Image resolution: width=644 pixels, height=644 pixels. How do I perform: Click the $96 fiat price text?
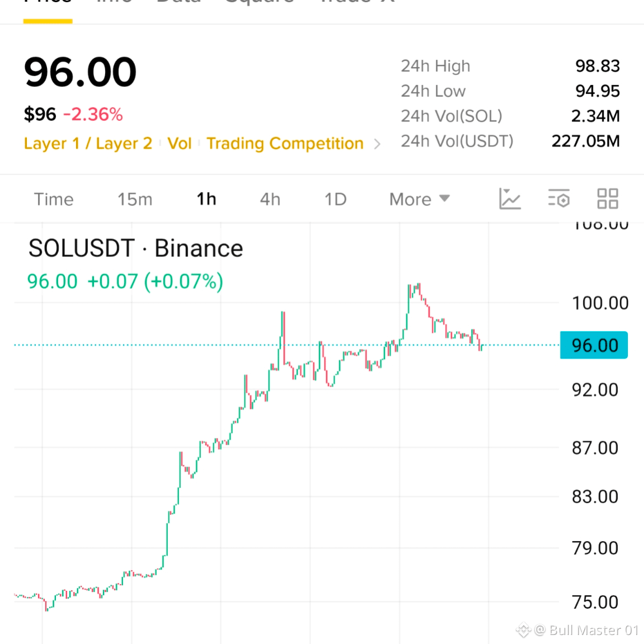pyautogui.click(x=40, y=114)
